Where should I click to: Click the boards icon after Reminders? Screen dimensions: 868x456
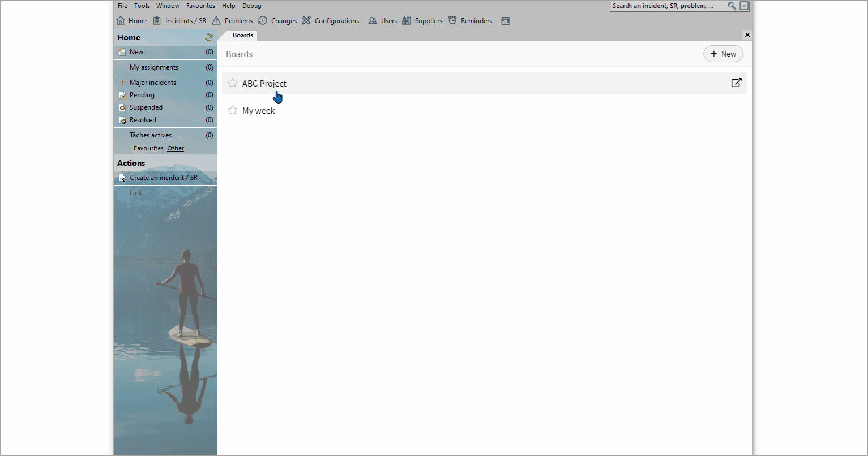click(506, 21)
